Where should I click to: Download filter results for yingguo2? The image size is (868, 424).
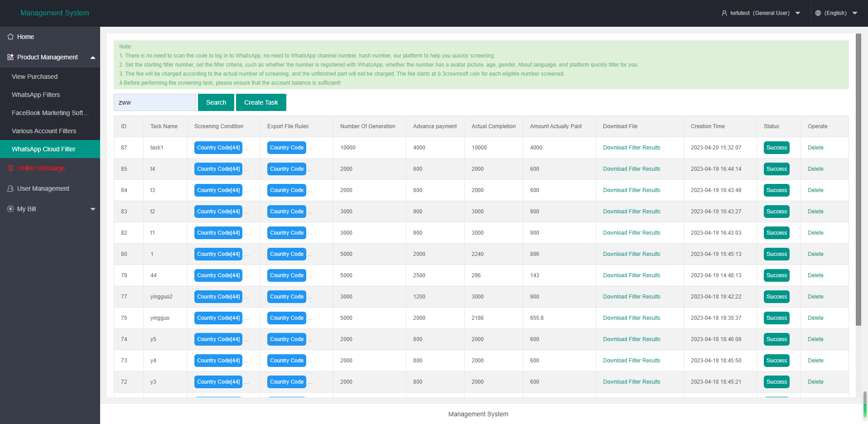pos(632,297)
